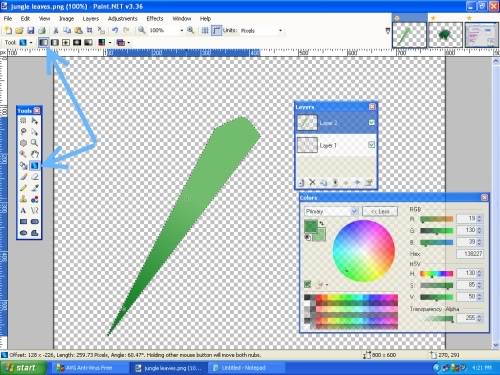This screenshot has height=375, width=500.
Task: Select the Pencil tool
Action: pyautogui.click(x=23, y=188)
